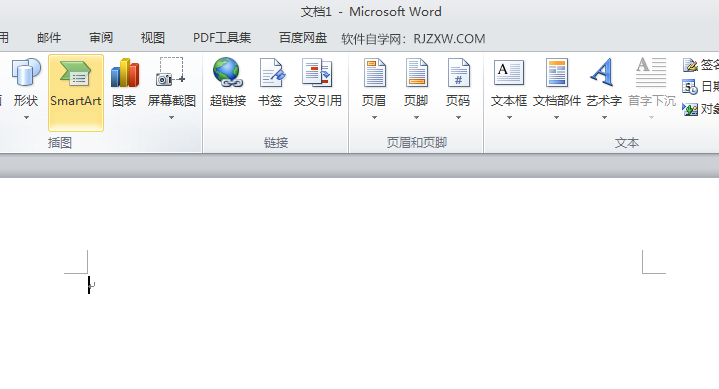Insert a SmartArt graphic
719x389 pixels.
[76, 93]
